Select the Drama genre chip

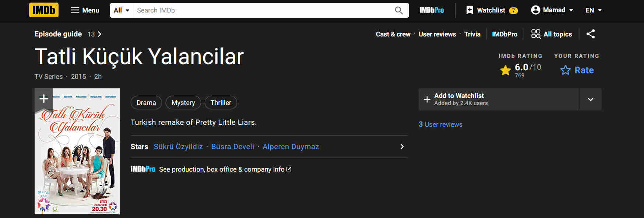point(146,103)
